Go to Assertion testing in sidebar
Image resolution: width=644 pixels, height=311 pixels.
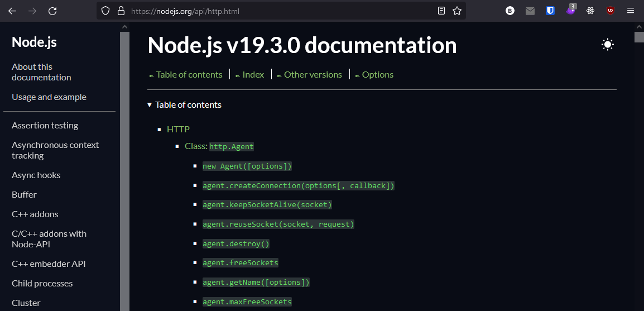click(x=45, y=125)
